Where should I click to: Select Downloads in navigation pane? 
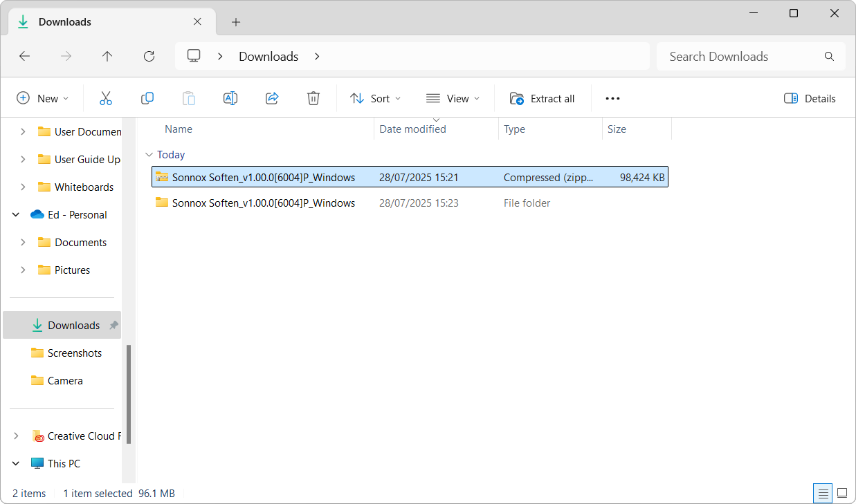point(62,325)
